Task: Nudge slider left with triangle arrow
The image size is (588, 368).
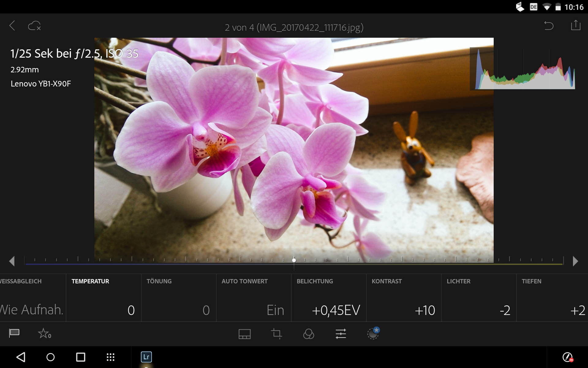Action: click(12, 261)
